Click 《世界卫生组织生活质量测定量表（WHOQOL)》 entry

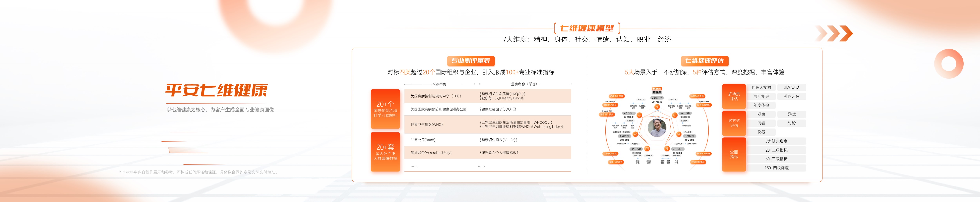[516, 122]
